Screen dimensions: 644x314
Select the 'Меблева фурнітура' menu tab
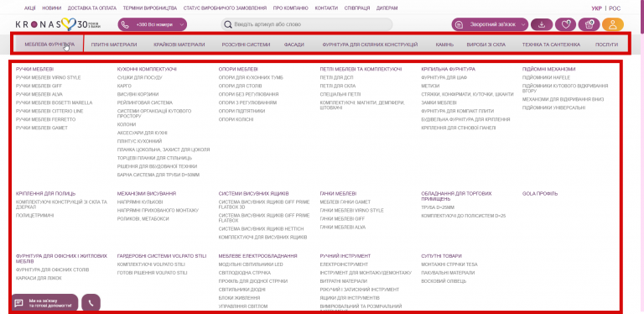click(x=49, y=44)
